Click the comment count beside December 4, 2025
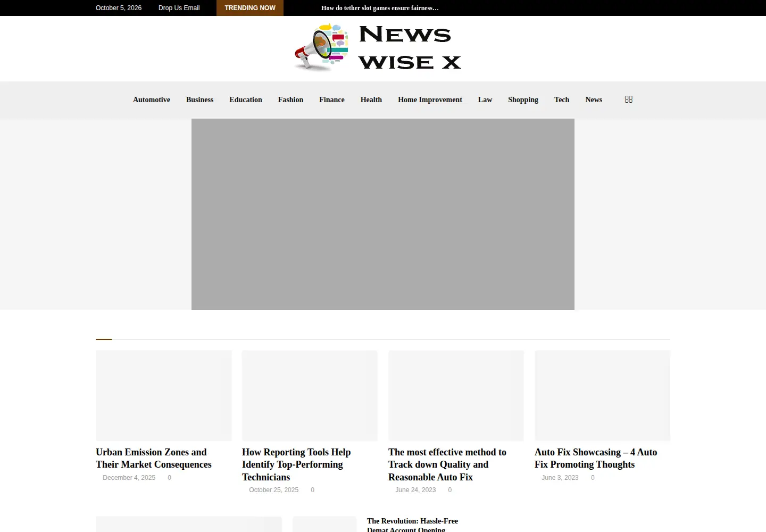Viewport: 766px width, 532px height. (x=170, y=478)
